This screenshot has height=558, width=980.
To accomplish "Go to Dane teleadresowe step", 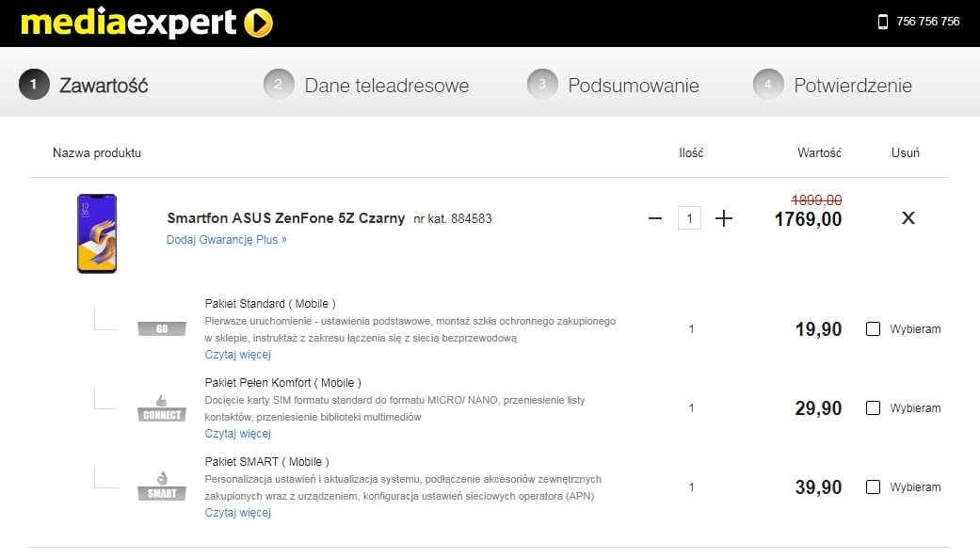I will 386,86.
